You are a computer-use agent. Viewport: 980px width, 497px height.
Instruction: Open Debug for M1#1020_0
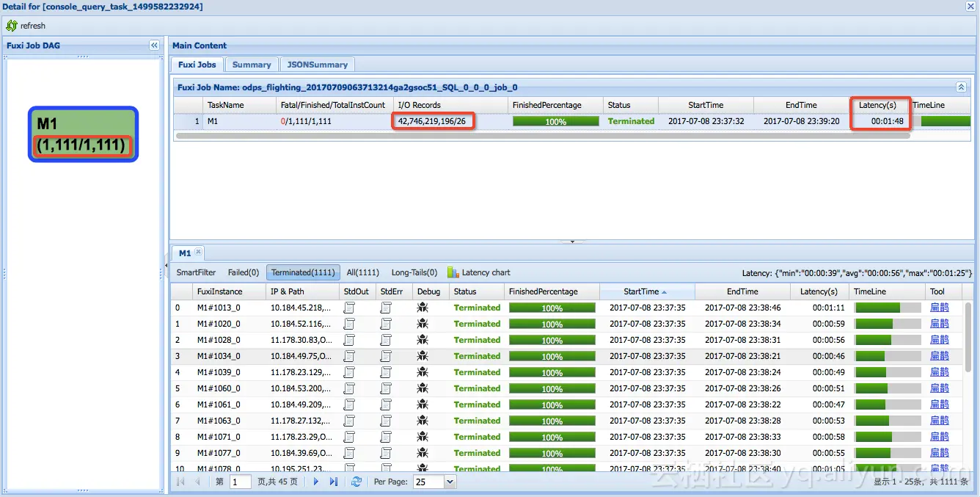423,324
